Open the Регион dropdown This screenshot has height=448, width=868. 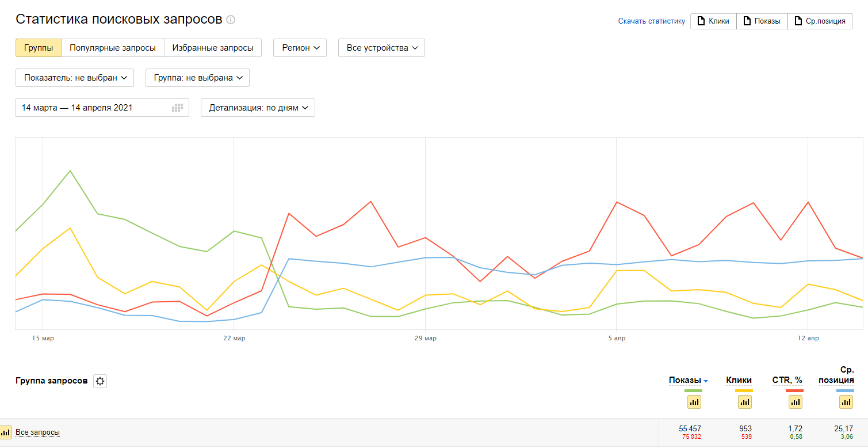pyautogui.click(x=300, y=48)
